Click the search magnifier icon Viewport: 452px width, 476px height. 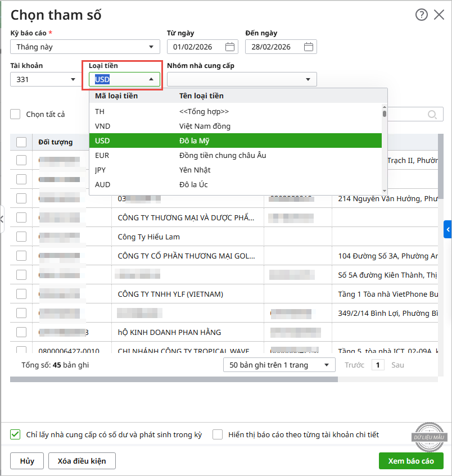coord(432,115)
